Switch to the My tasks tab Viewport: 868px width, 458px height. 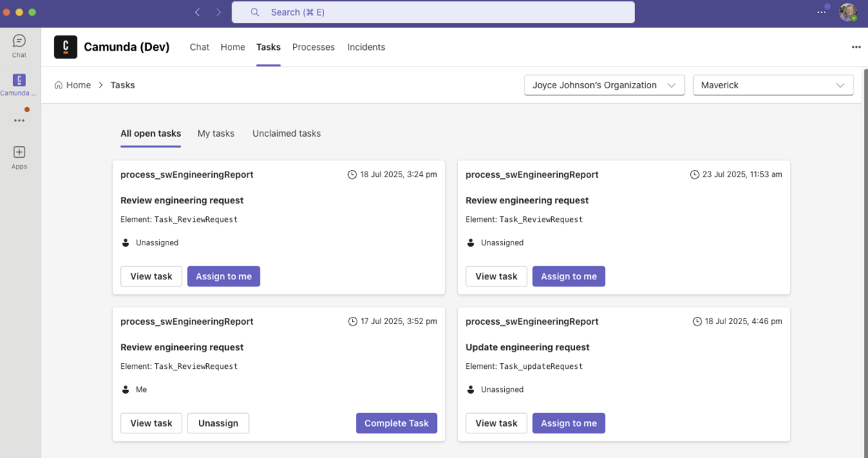[216, 133]
